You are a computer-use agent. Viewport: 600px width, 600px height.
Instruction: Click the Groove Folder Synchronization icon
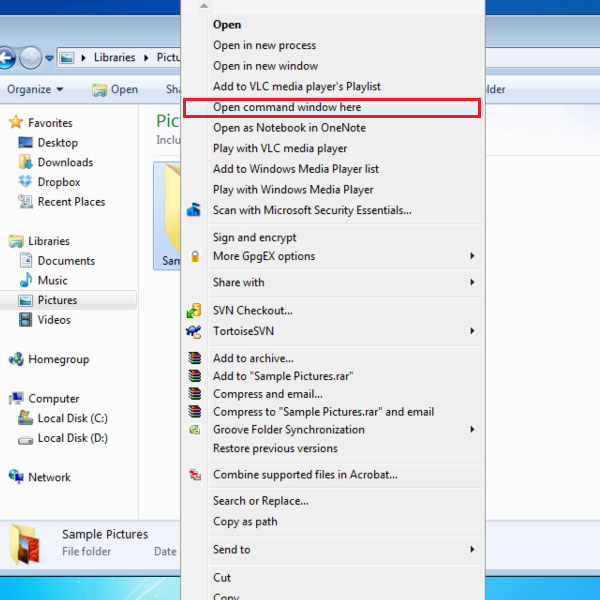[x=195, y=430]
